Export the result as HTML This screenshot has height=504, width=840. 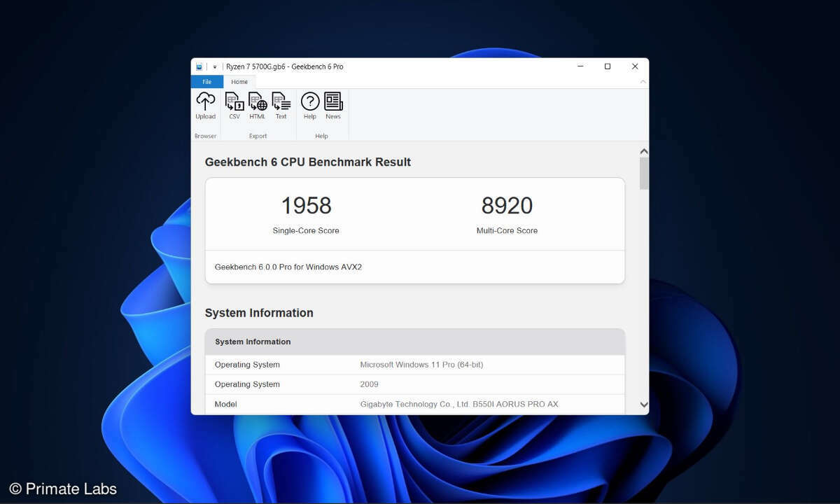click(258, 106)
